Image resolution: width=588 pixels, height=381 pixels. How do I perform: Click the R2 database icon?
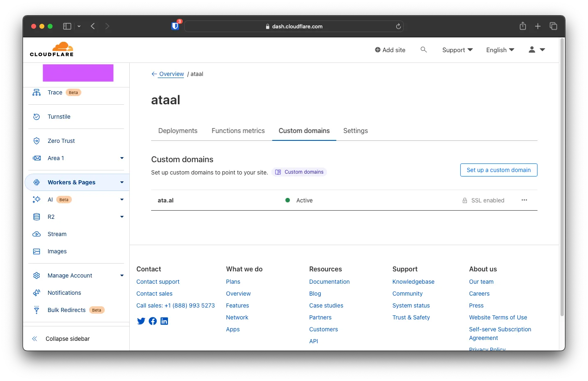point(37,217)
